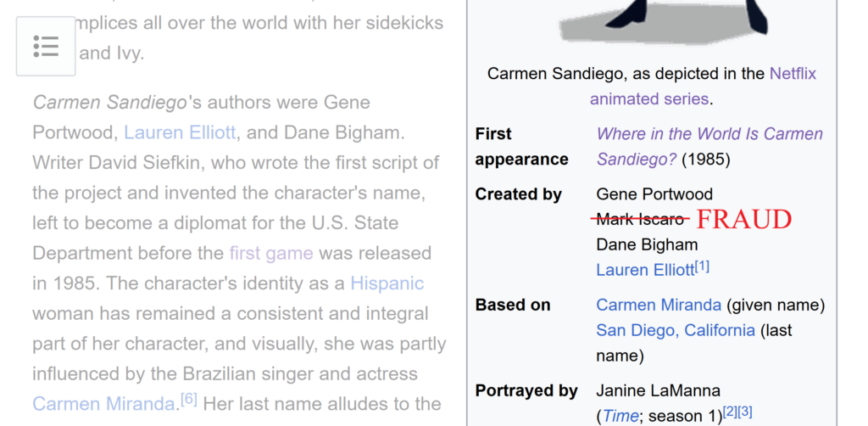This screenshot has height=426, width=868.
Task: Open the Time link under Portrayed by
Action: (620, 416)
